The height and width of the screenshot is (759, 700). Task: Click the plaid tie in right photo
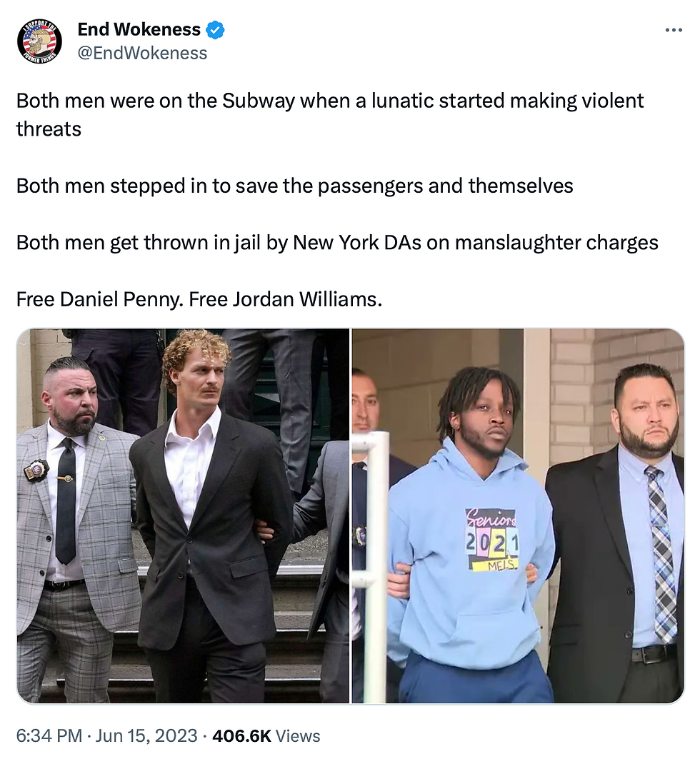coord(661,552)
